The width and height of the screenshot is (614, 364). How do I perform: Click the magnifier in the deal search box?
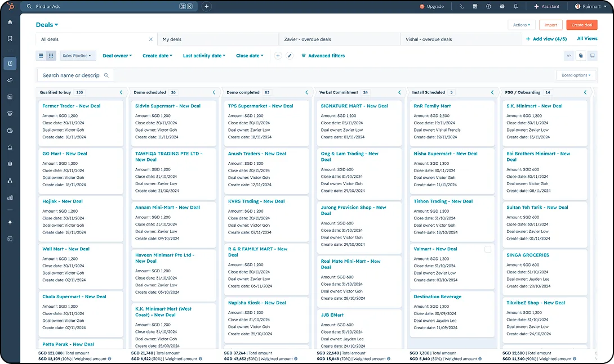[106, 75]
